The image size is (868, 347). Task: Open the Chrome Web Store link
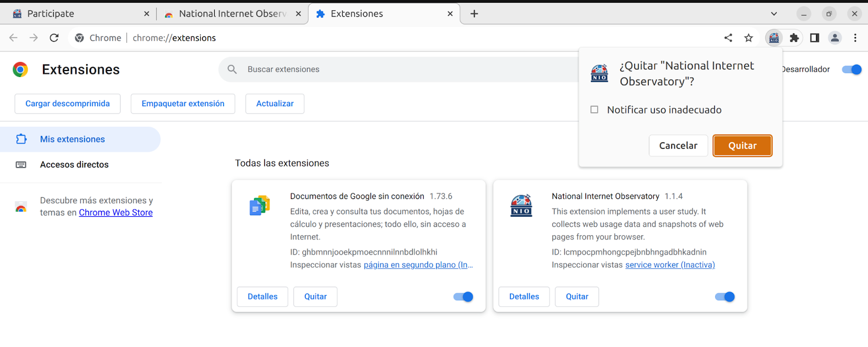click(116, 213)
